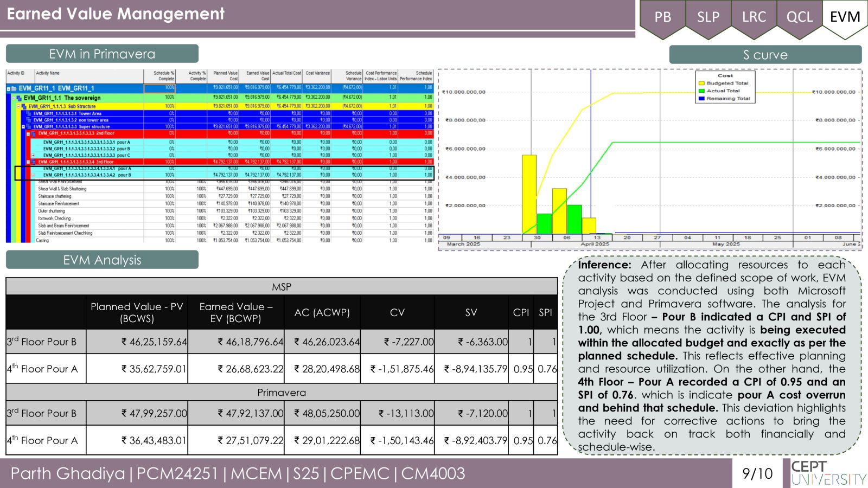
Task: Click the week '13' timescale cell
Action: 597,237
